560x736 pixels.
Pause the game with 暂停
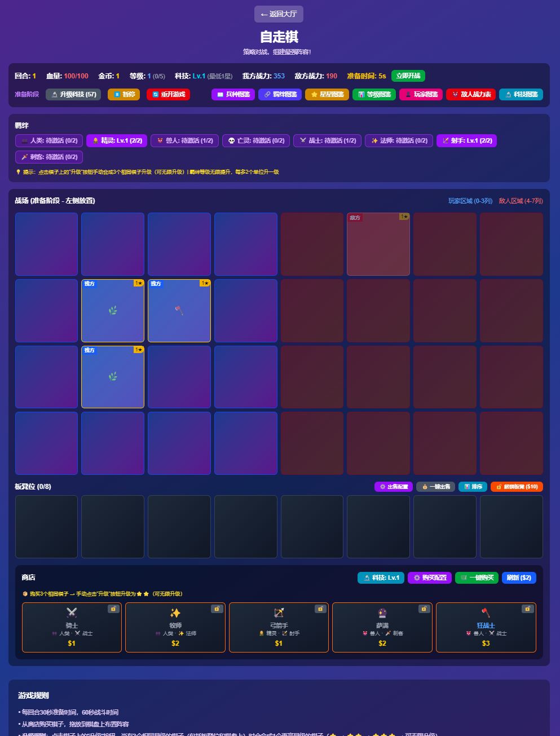pos(124,94)
